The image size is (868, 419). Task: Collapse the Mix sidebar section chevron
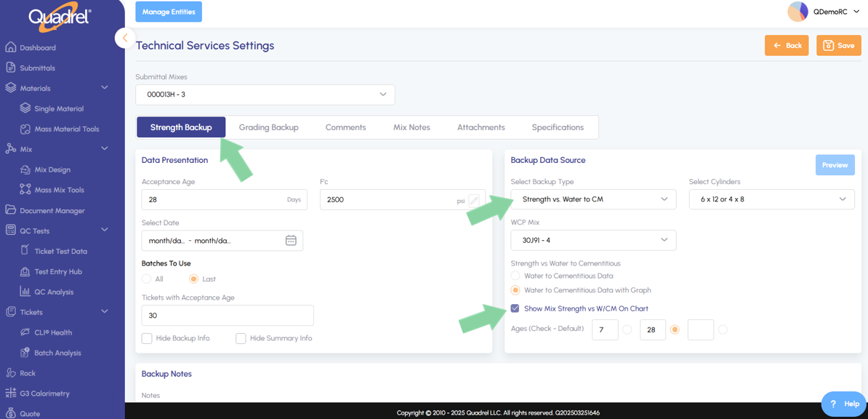(105, 148)
